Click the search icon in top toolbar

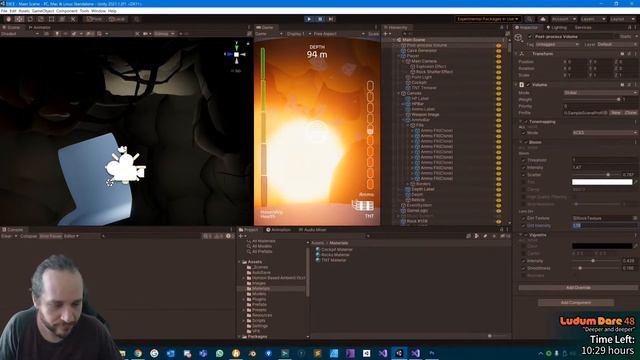pos(529,19)
